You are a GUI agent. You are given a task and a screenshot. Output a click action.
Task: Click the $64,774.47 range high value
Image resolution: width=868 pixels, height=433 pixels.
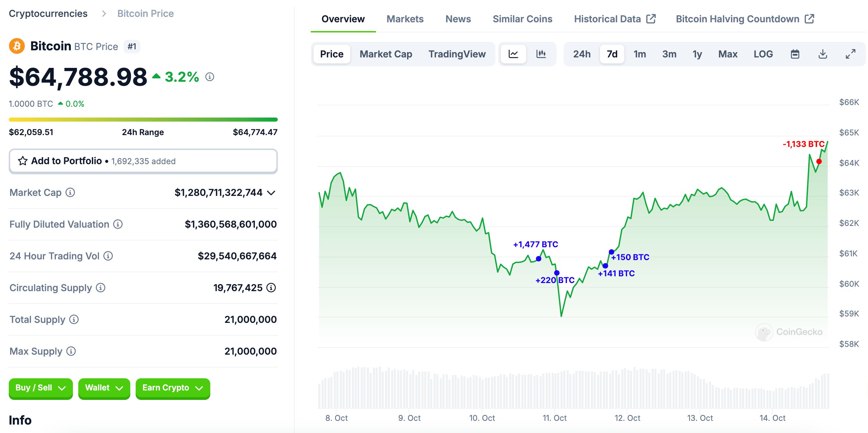[255, 132]
